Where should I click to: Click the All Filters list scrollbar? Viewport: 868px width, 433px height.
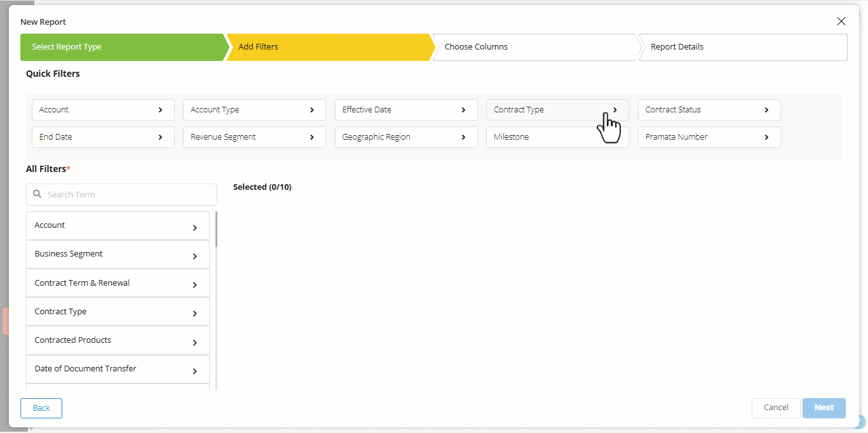[x=216, y=229]
